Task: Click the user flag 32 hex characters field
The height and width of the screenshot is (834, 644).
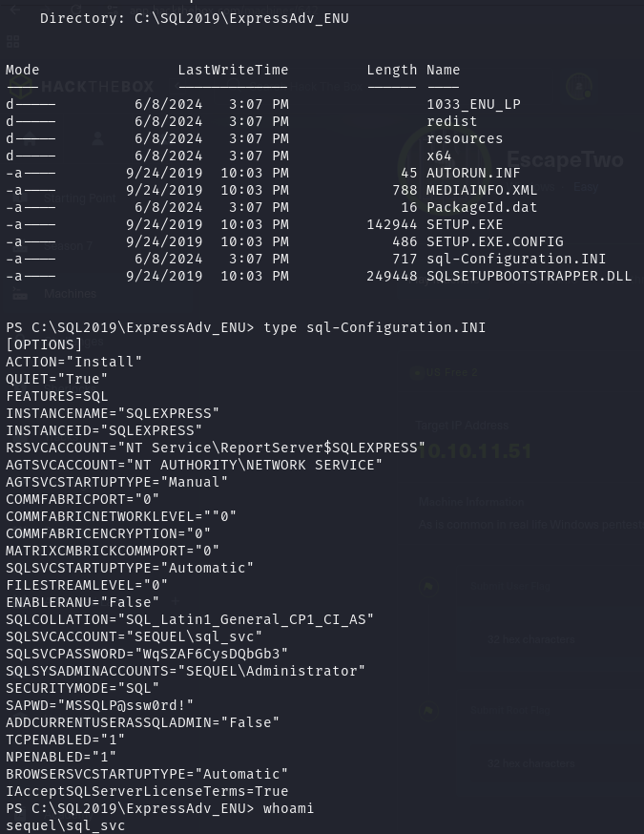Action: click(530, 639)
